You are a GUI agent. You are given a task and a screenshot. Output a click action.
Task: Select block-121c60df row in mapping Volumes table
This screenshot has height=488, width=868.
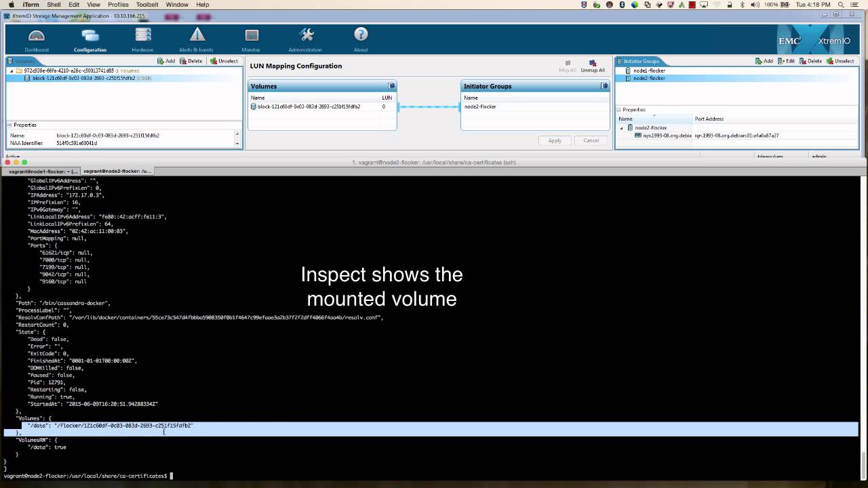(321, 106)
